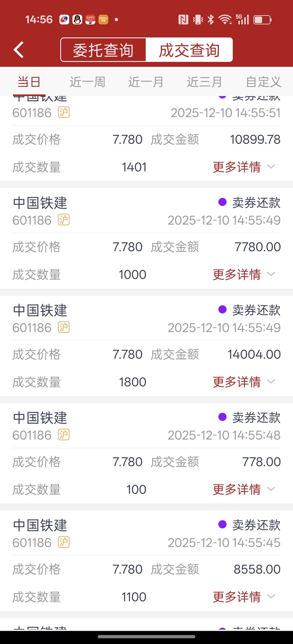Viewport: 293px width, 644px height.
Task: Tap the NFC status bar icon
Action: point(183,20)
